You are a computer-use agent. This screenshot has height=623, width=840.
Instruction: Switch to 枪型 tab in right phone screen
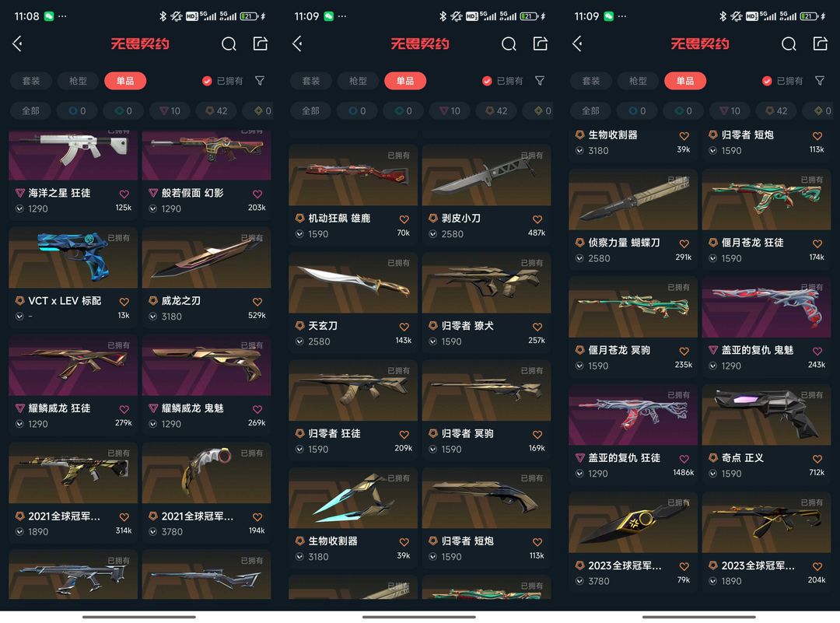click(638, 81)
